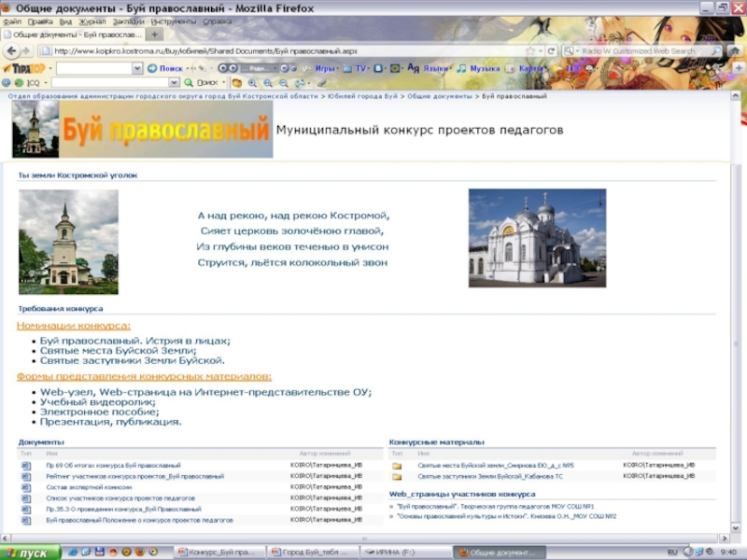Open the Вид menu
The height and width of the screenshot is (560, 747).
coord(65,21)
